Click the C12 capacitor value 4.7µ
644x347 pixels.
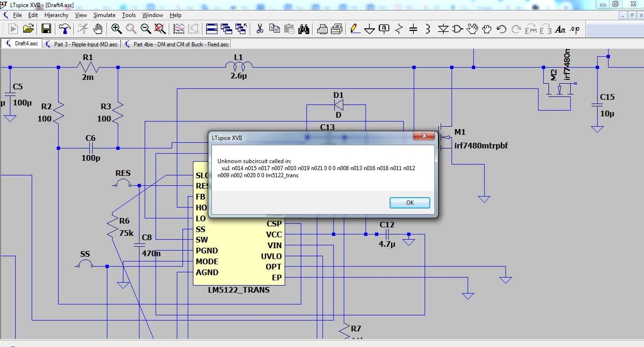point(387,244)
